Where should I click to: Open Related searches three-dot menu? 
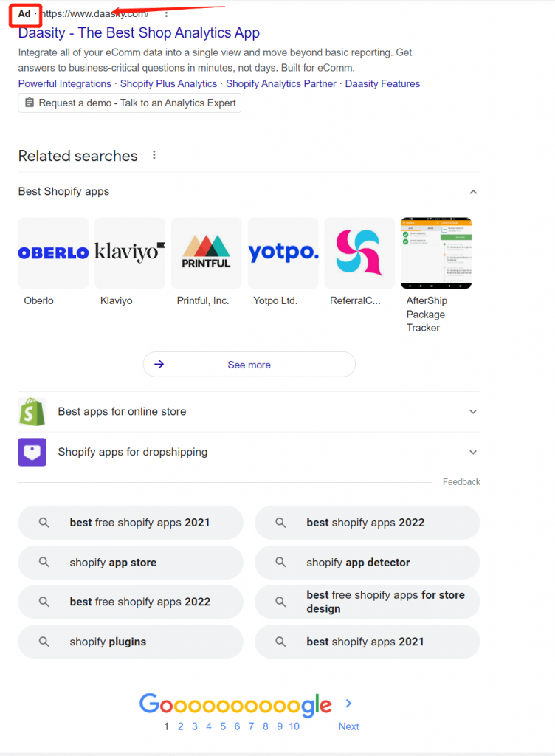click(154, 155)
